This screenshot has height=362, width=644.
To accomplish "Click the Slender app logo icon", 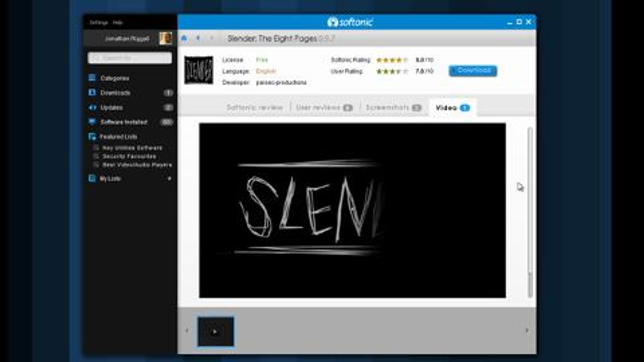I will (199, 70).
